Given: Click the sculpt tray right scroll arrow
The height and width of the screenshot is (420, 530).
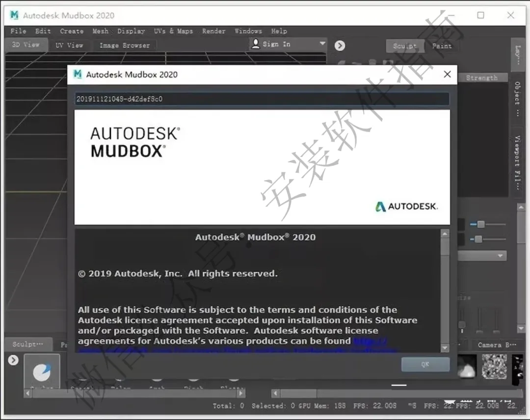Looking at the screenshot, I should point(240,394).
